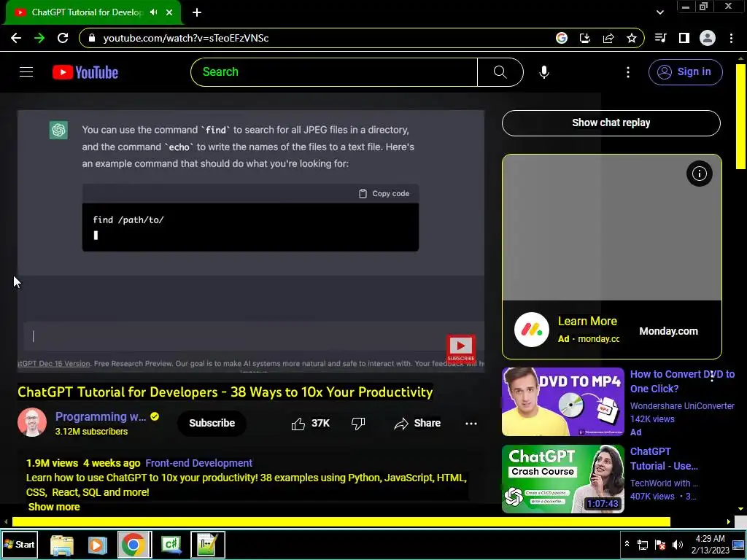Image resolution: width=747 pixels, height=560 pixels.
Task: Open Programming with Mosh channel avatar
Action: click(x=32, y=422)
